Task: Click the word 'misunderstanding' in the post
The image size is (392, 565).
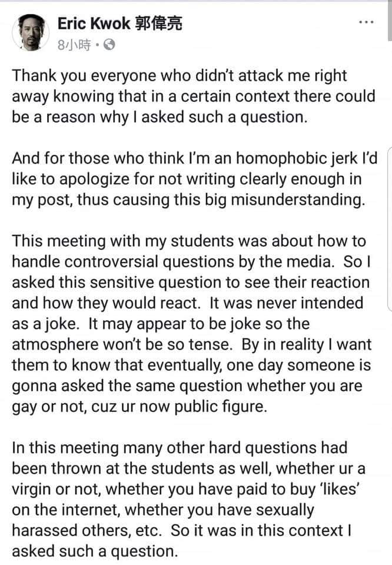Action: 298,200
